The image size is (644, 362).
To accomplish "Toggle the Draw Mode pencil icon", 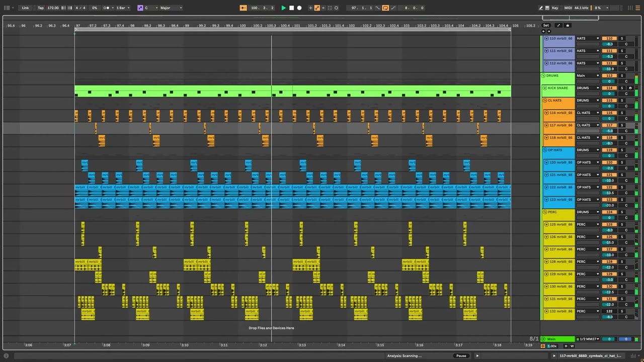I will 541,8.
